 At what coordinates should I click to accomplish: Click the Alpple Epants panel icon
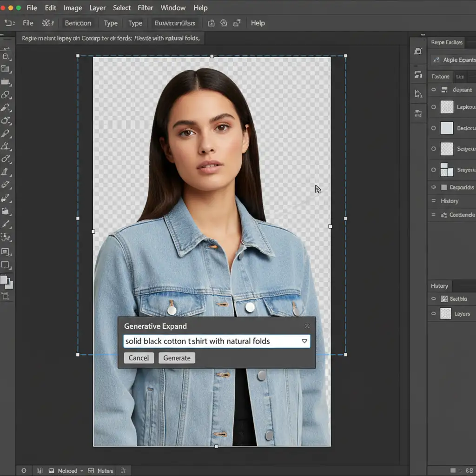pos(436,60)
